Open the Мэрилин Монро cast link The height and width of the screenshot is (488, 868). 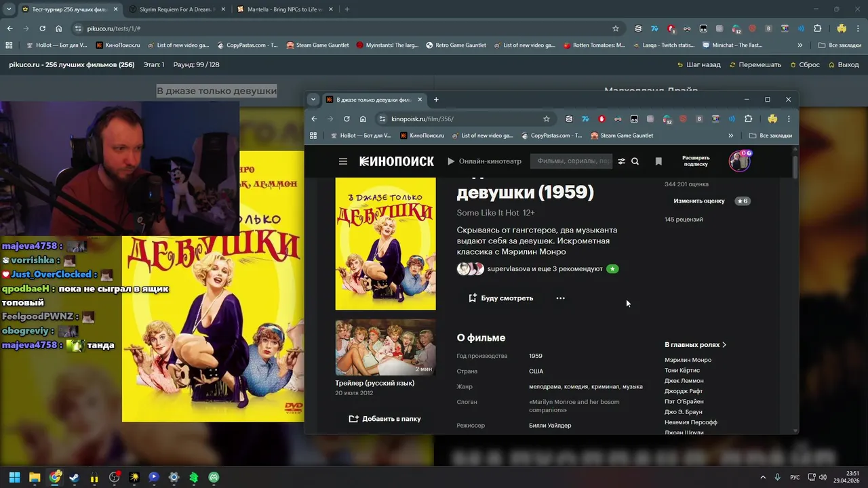coord(688,360)
